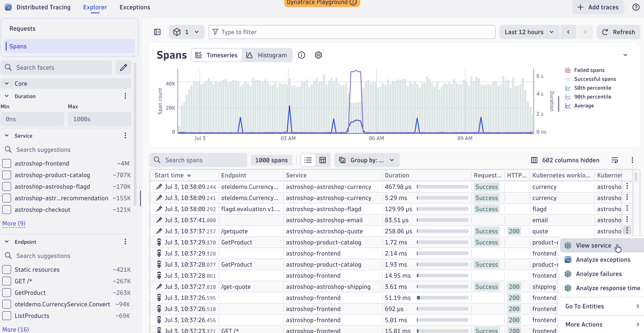Screen dimensions: 644x333
Task: Toggle Failed spans legend entry
Action: (x=585, y=70)
